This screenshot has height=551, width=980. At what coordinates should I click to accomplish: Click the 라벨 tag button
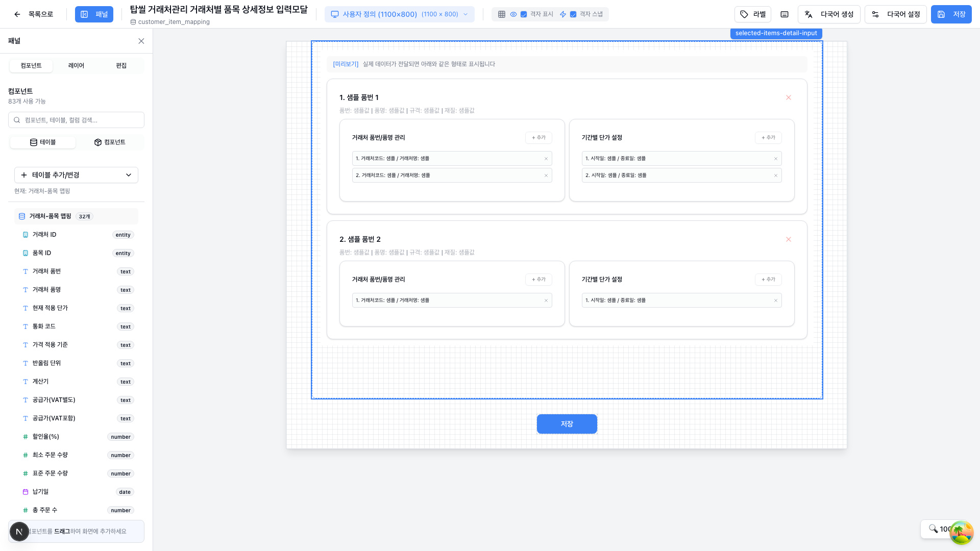click(x=753, y=14)
